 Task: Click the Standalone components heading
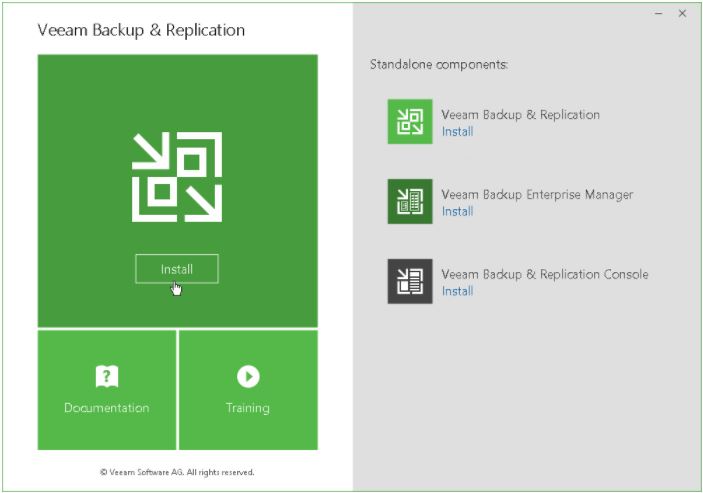(439, 65)
